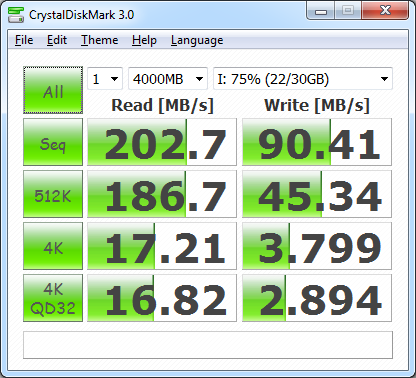Minimize the CrystalDiskMark window

coord(321,11)
